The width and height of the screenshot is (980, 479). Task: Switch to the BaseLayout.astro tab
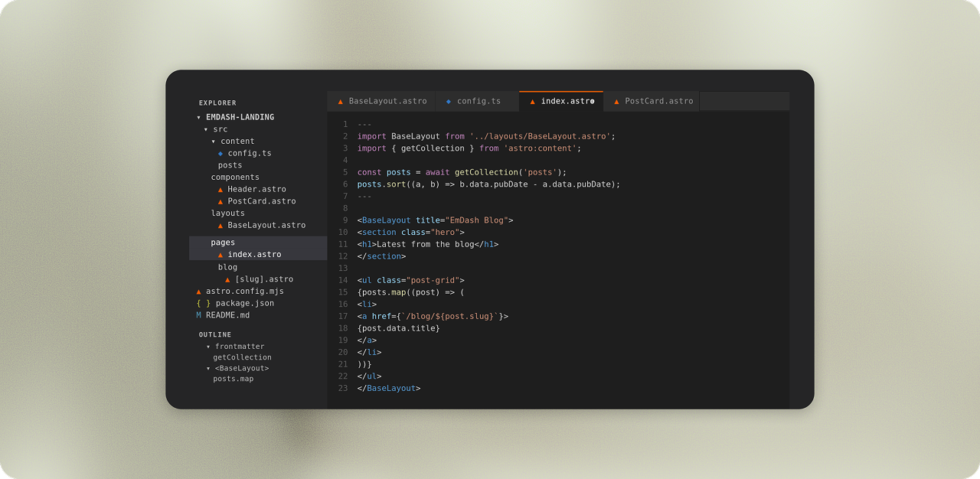[381, 102]
